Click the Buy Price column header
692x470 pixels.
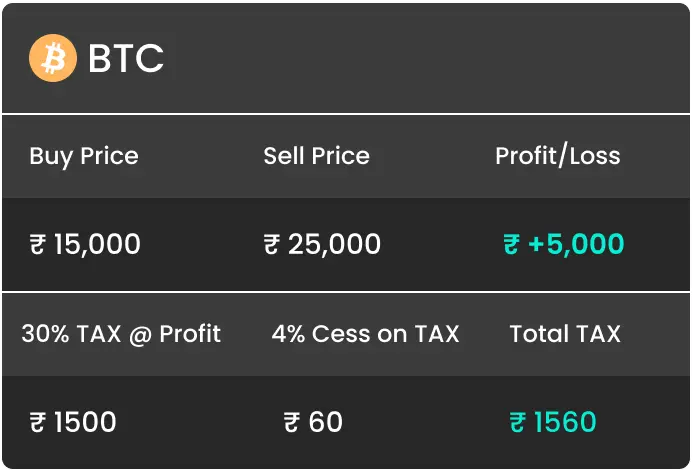pos(84,156)
